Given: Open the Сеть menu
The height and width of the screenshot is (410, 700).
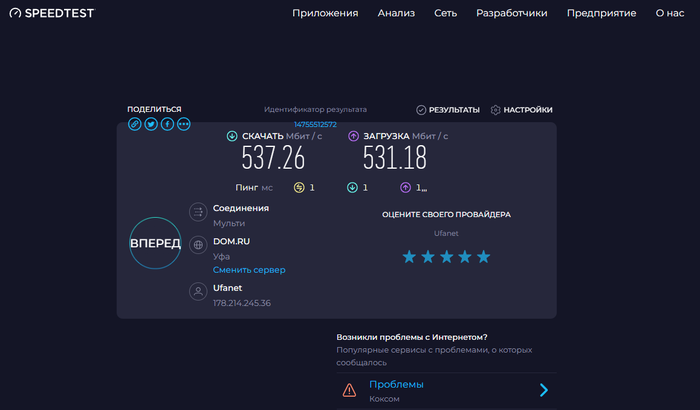Looking at the screenshot, I should pos(446,13).
